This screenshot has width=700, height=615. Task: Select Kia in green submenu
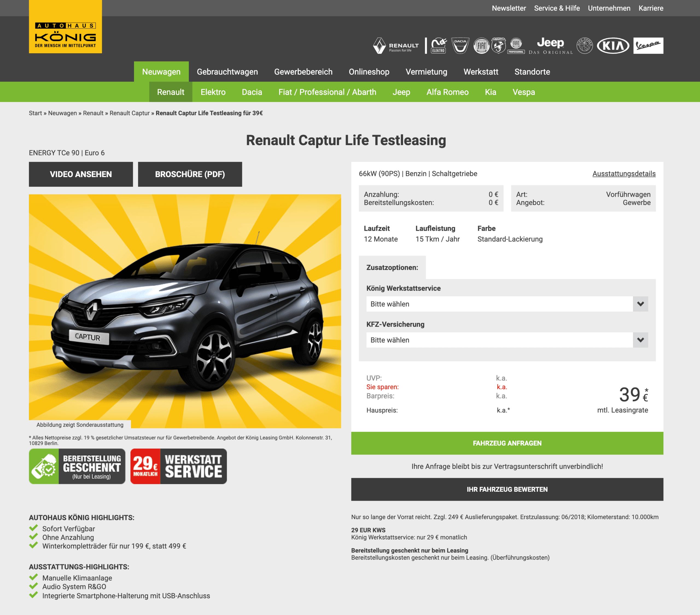click(491, 92)
